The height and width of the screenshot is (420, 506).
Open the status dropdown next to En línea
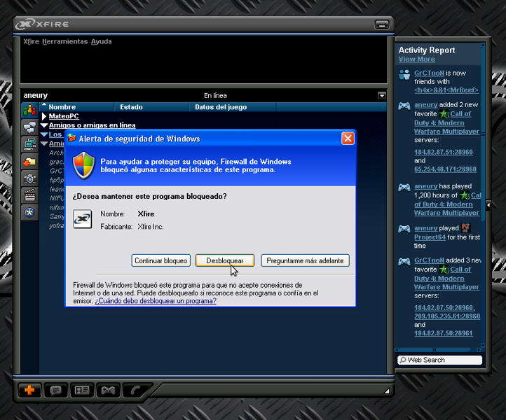pos(381,95)
